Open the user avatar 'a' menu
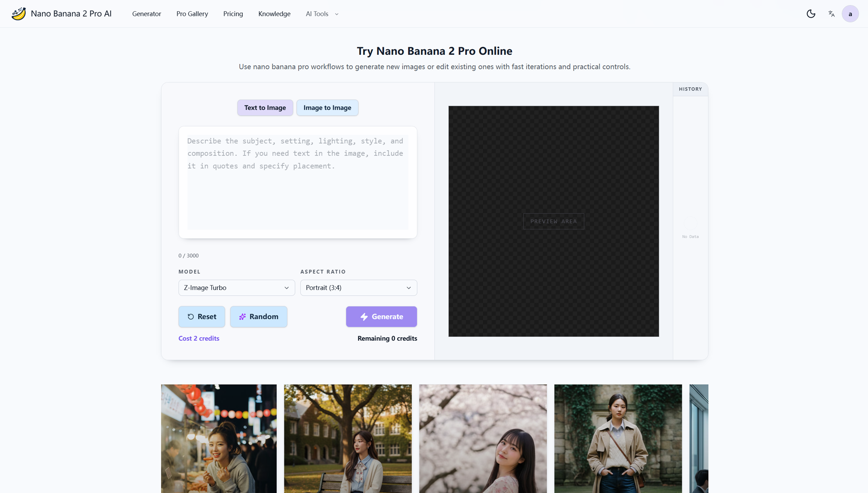This screenshot has height=493, width=868. pos(850,14)
